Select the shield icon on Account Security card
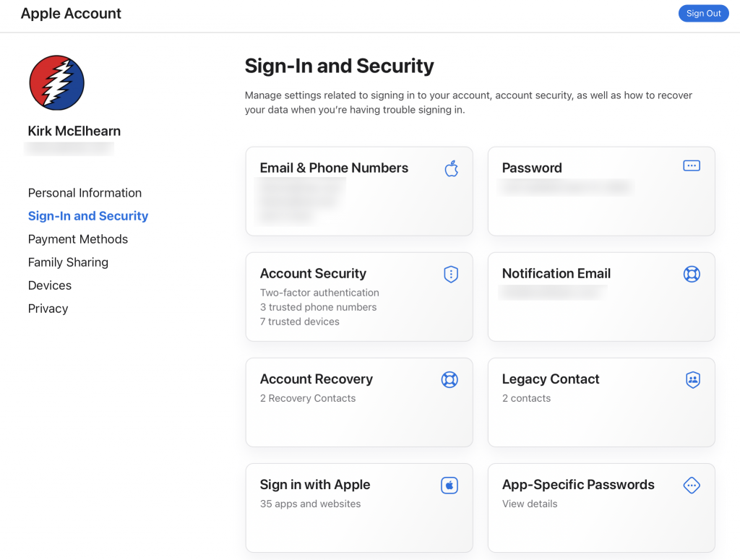Screen dimensions: 740x560 pos(450,274)
